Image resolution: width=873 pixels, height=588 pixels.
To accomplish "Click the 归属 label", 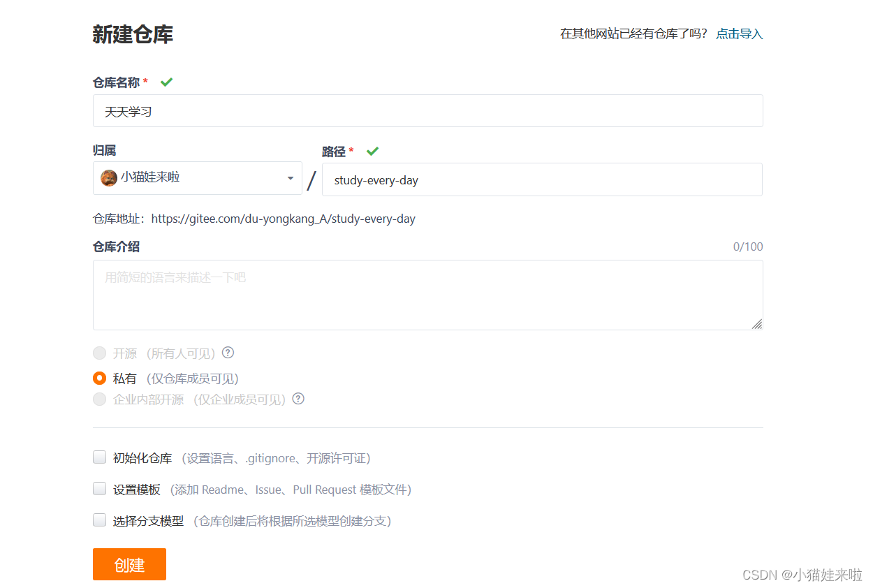I will 104,150.
